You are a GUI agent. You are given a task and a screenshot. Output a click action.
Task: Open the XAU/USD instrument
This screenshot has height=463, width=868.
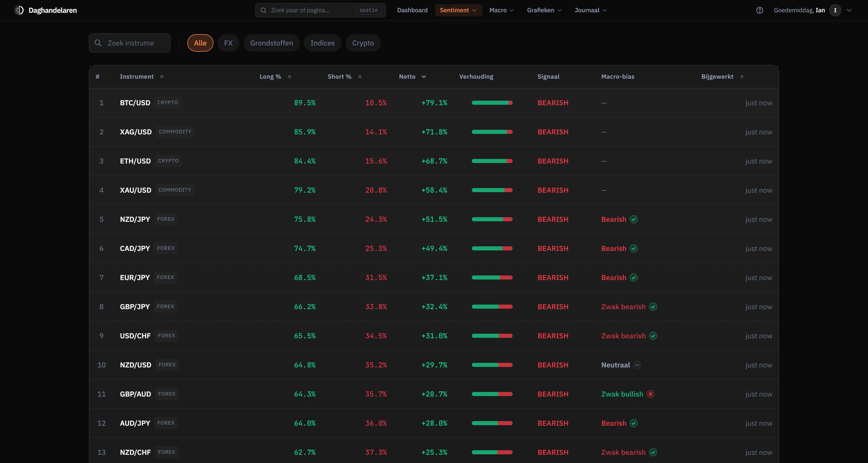pyautogui.click(x=136, y=190)
